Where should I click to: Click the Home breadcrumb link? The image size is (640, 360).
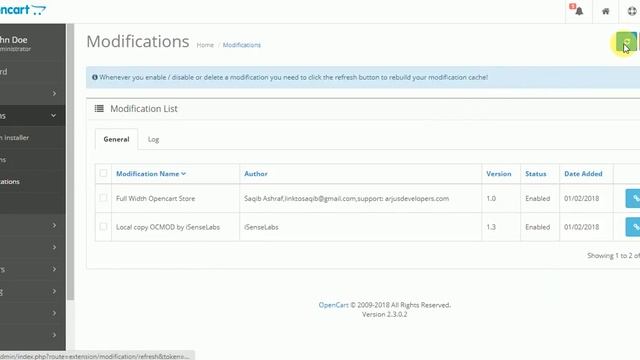click(x=205, y=45)
